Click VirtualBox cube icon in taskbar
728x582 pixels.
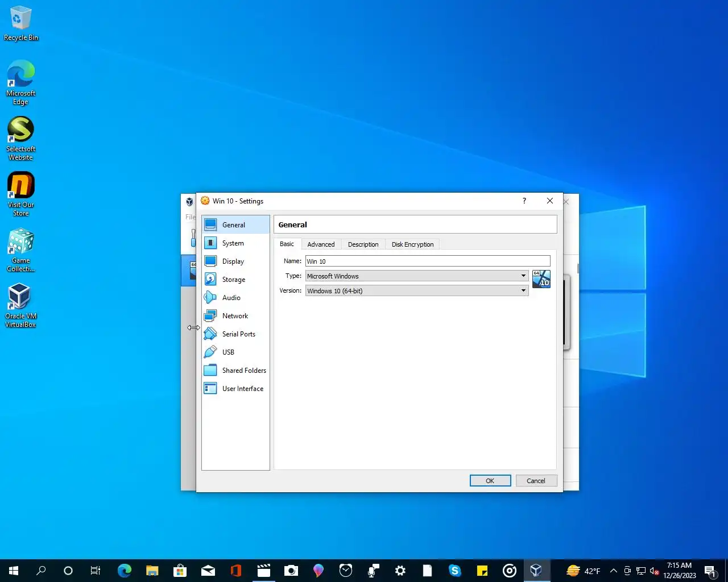536,571
